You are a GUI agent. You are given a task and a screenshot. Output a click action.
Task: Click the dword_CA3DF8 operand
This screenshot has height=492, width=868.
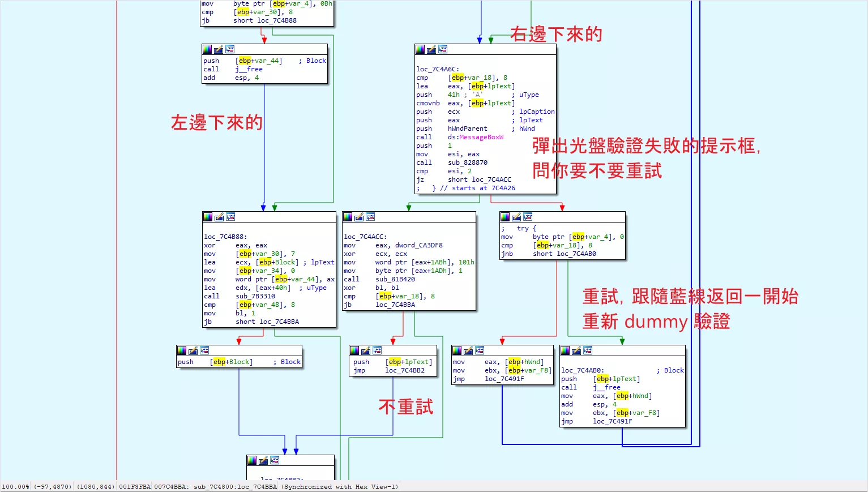pos(418,245)
